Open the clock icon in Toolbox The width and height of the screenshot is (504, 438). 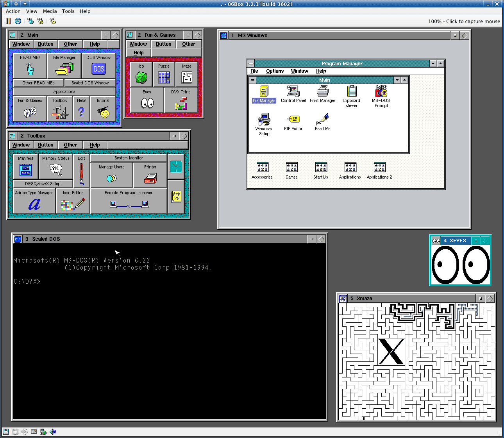pyautogui.click(x=176, y=167)
